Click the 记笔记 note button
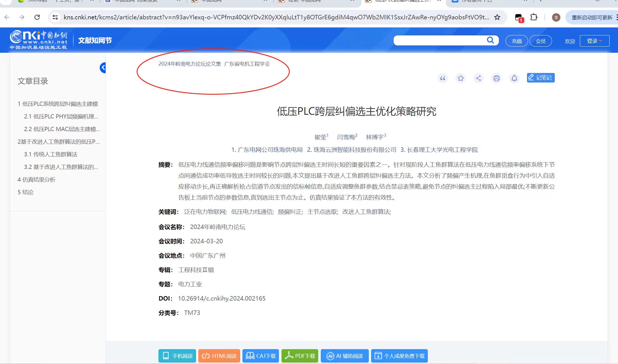The height and width of the screenshot is (364, 618). 540,78
